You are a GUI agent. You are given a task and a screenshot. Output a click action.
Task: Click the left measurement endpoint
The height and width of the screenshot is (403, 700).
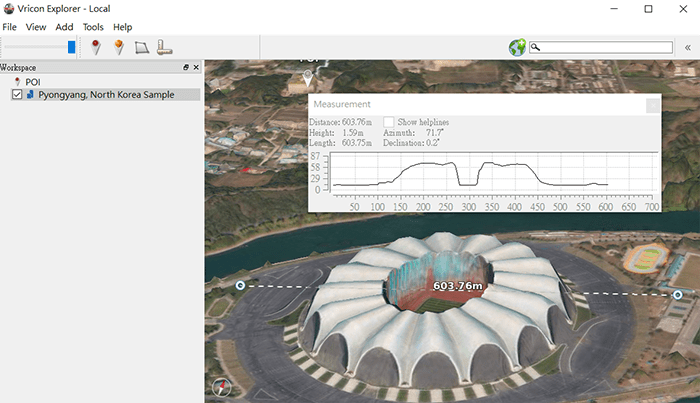click(x=240, y=285)
